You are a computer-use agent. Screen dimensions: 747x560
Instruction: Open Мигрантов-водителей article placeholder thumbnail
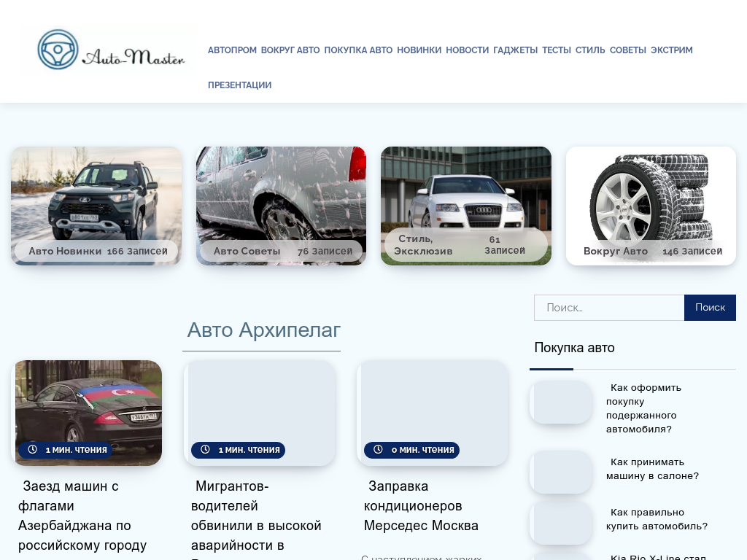point(262,413)
